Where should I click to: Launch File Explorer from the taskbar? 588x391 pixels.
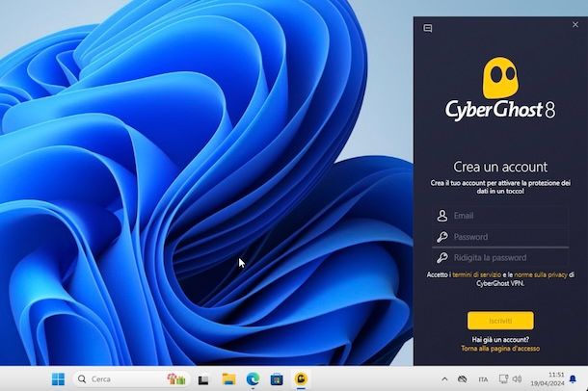click(x=228, y=379)
